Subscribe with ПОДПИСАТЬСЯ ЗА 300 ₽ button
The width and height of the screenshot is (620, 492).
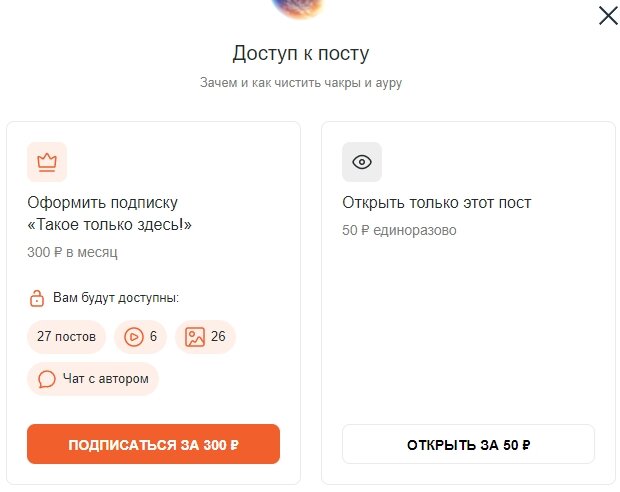pos(153,444)
